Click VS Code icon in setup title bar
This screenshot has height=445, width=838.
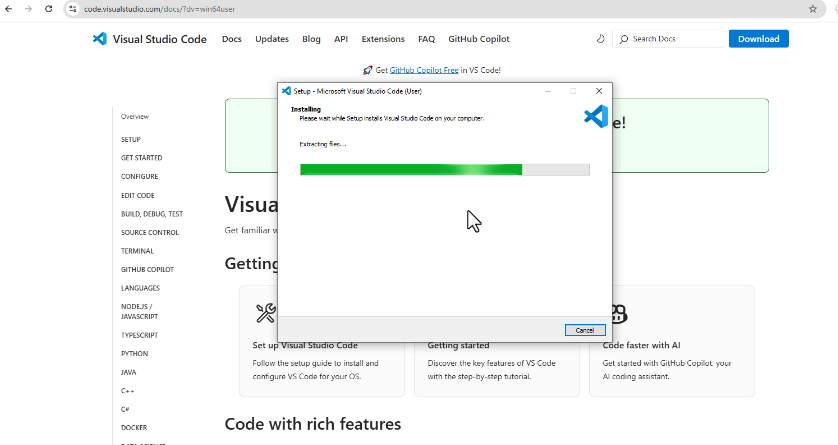pos(286,91)
